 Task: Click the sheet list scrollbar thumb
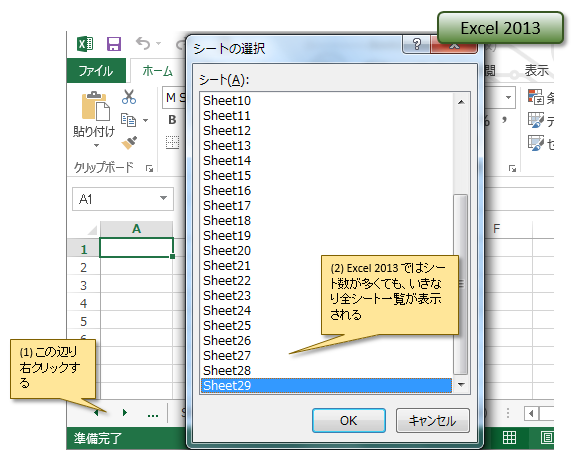coord(461,284)
